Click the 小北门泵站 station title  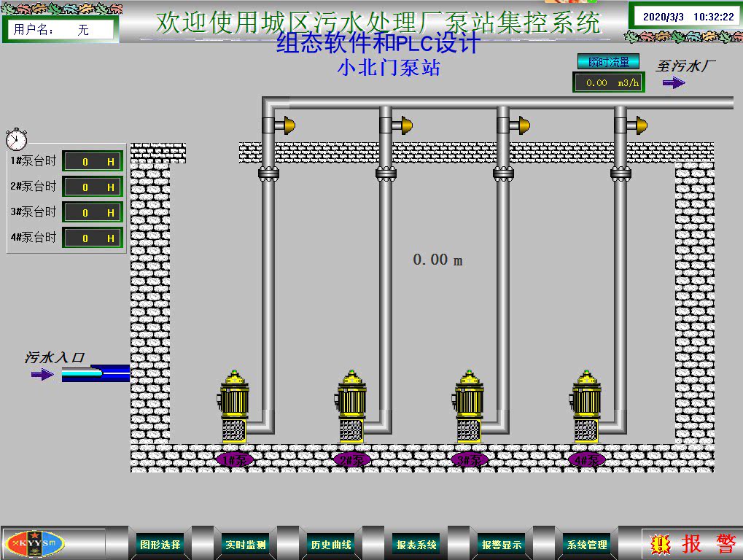click(x=389, y=67)
